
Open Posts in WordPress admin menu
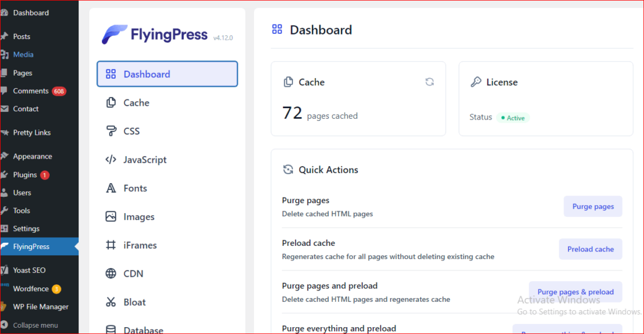(40, 36)
